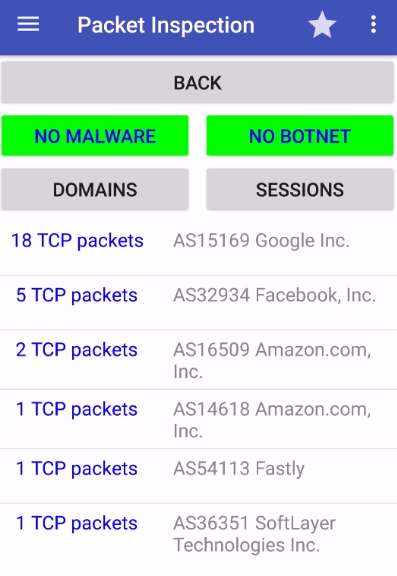Switch to the DOMAINS view
The image size is (397, 576).
tap(95, 190)
